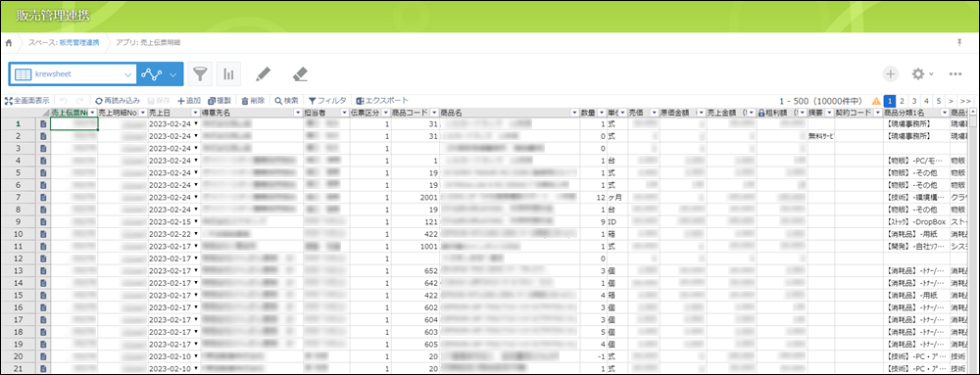Go to the portal home icon
This screenshot has height=375, width=980.
(x=9, y=42)
